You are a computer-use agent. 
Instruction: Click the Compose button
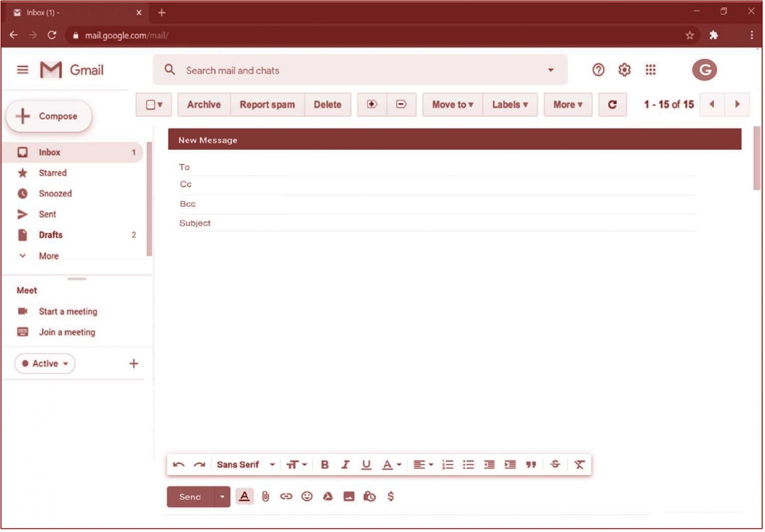(x=49, y=116)
